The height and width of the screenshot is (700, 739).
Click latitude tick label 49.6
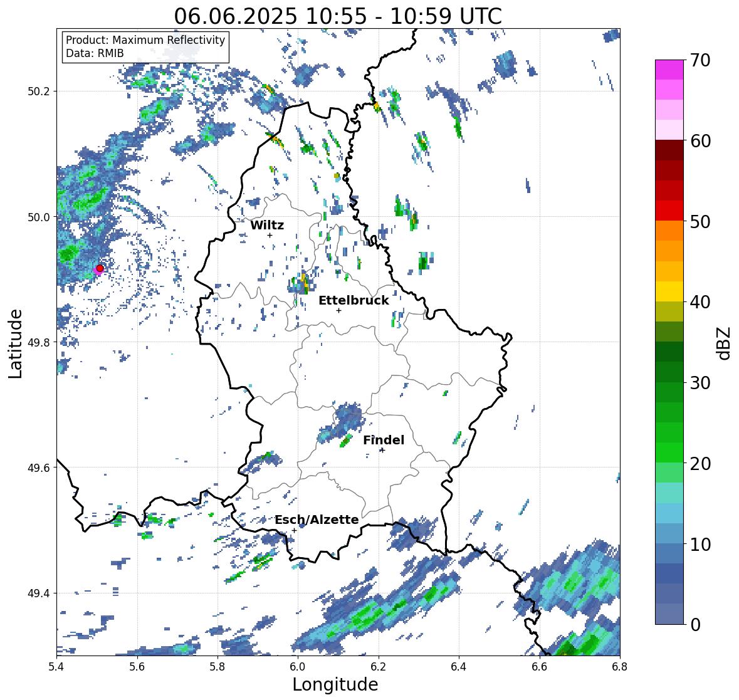coord(39,468)
